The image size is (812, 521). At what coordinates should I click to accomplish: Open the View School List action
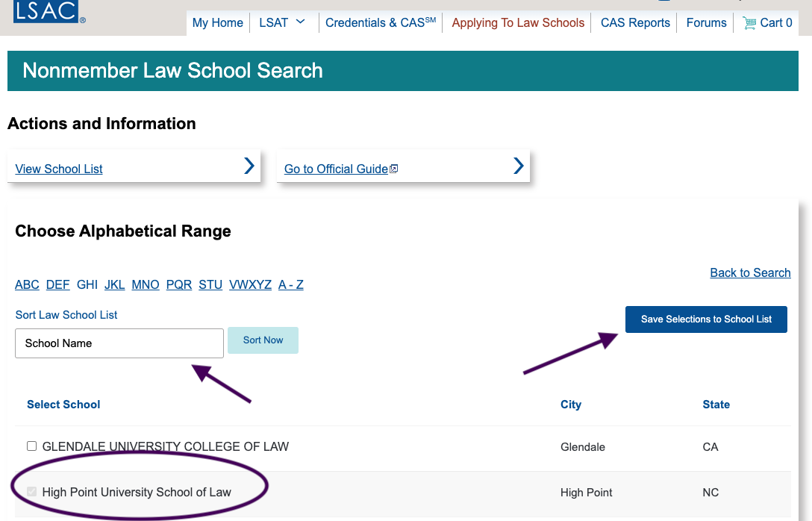point(58,169)
